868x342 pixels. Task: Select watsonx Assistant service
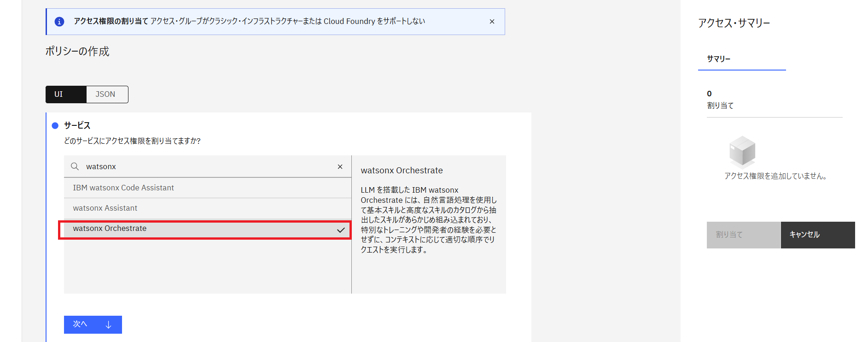point(207,208)
